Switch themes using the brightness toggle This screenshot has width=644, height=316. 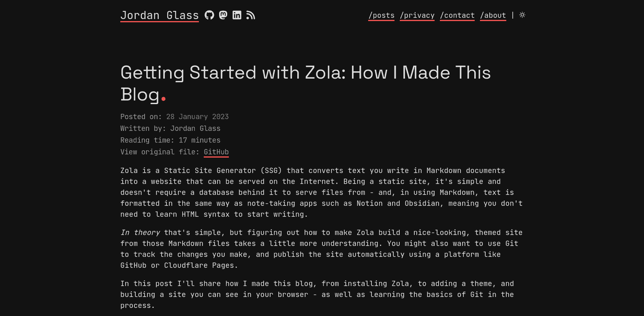(522, 15)
